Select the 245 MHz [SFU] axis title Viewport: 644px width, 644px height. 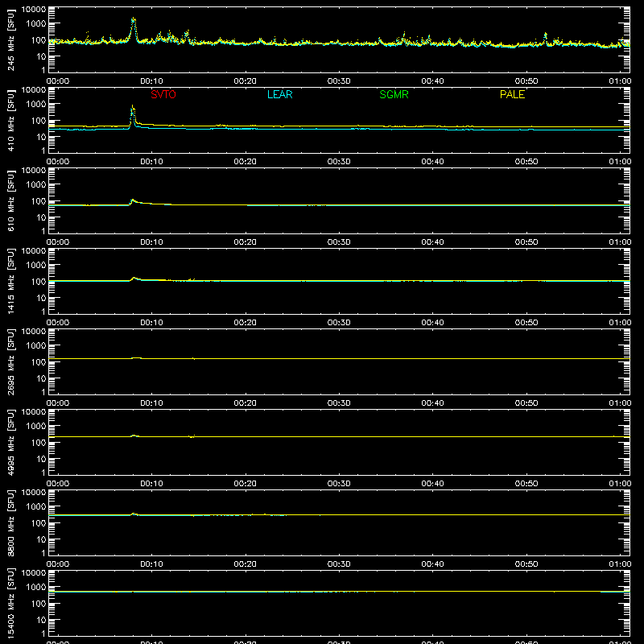[x=11, y=39]
